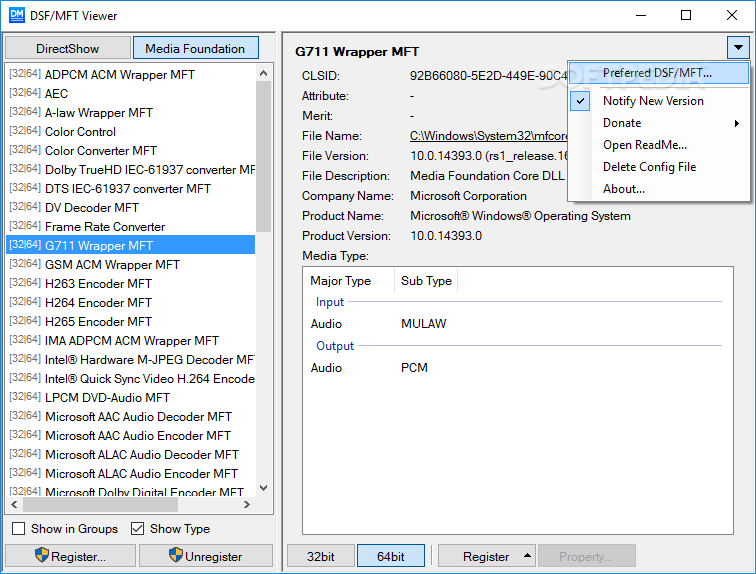The height and width of the screenshot is (574, 756).
Task: Select IMA ADPCM ACM Wrapper MFT
Action: (x=131, y=341)
